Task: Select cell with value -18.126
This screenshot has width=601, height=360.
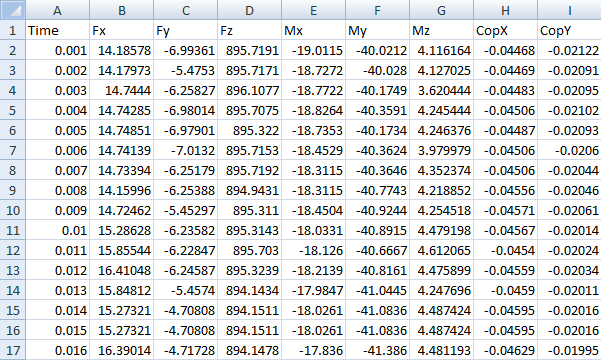Action: point(314,250)
